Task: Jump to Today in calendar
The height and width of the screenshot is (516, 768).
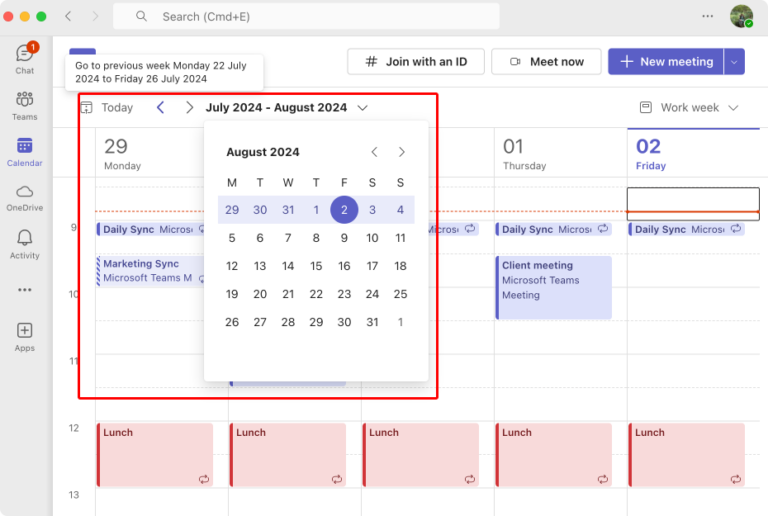Action: click(107, 107)
